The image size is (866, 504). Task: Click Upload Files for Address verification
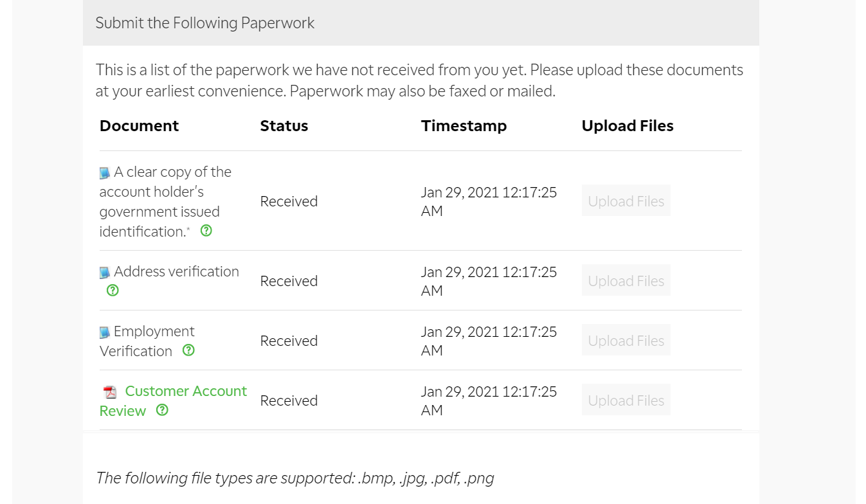626,280
